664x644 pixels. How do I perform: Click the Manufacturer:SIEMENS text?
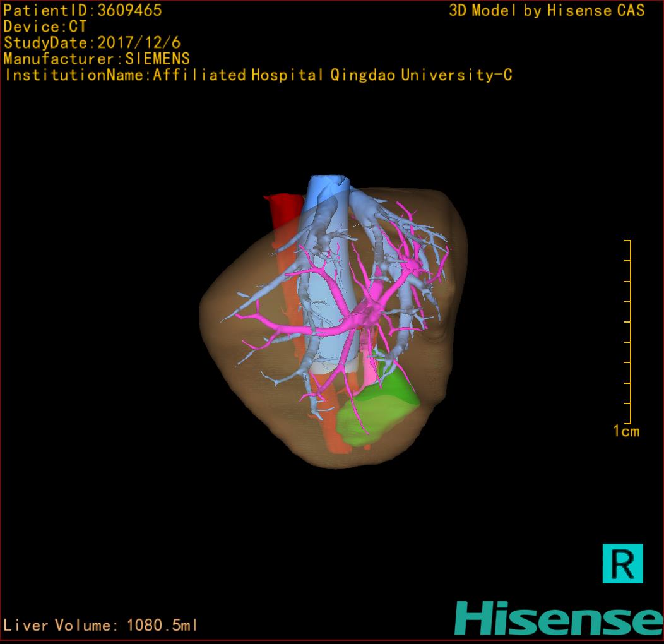[97, 59]
